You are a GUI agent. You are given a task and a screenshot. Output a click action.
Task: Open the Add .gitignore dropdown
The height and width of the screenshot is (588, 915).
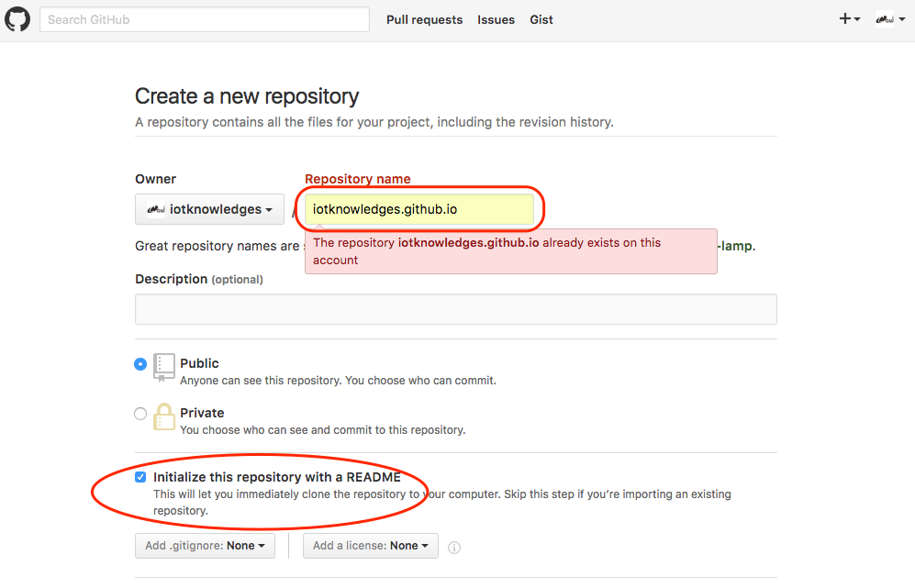tap(206, 546)
